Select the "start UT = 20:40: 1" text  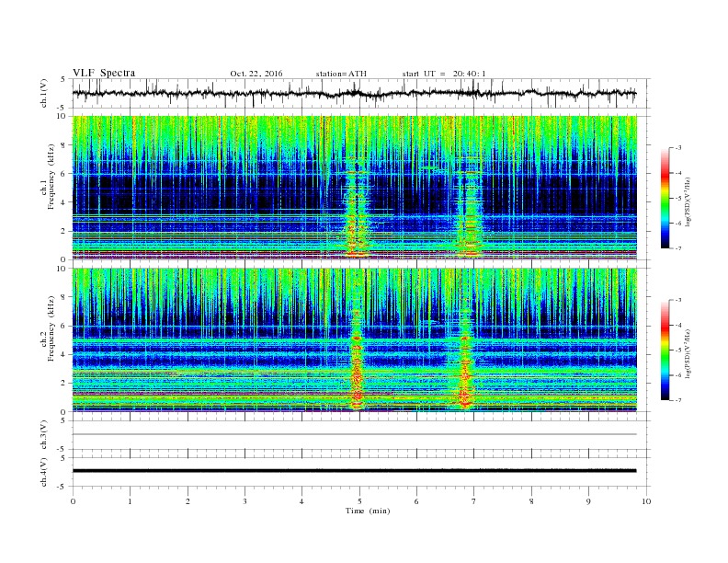point(444,74)
